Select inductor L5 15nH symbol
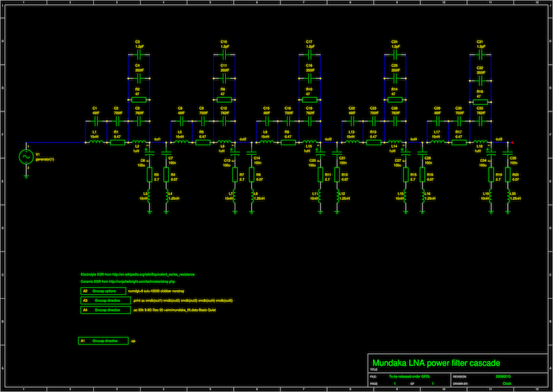553x392 pixels. pos(181,142)
